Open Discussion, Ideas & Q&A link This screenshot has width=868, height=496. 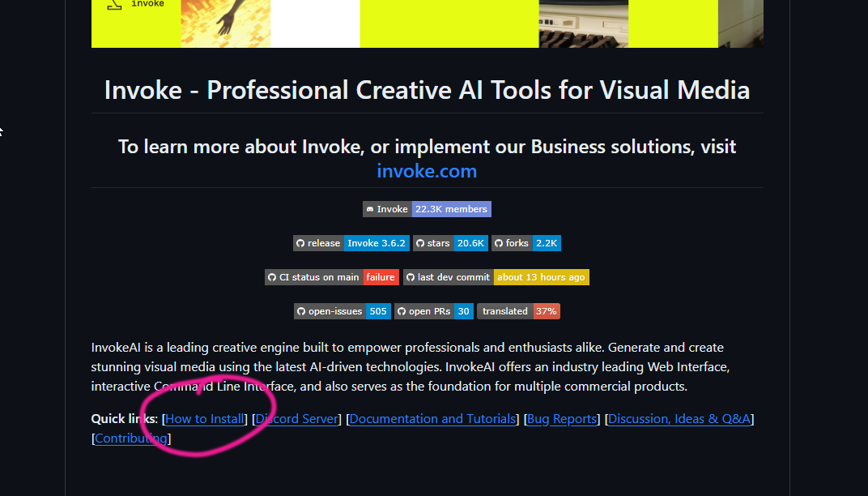[679, 419]
